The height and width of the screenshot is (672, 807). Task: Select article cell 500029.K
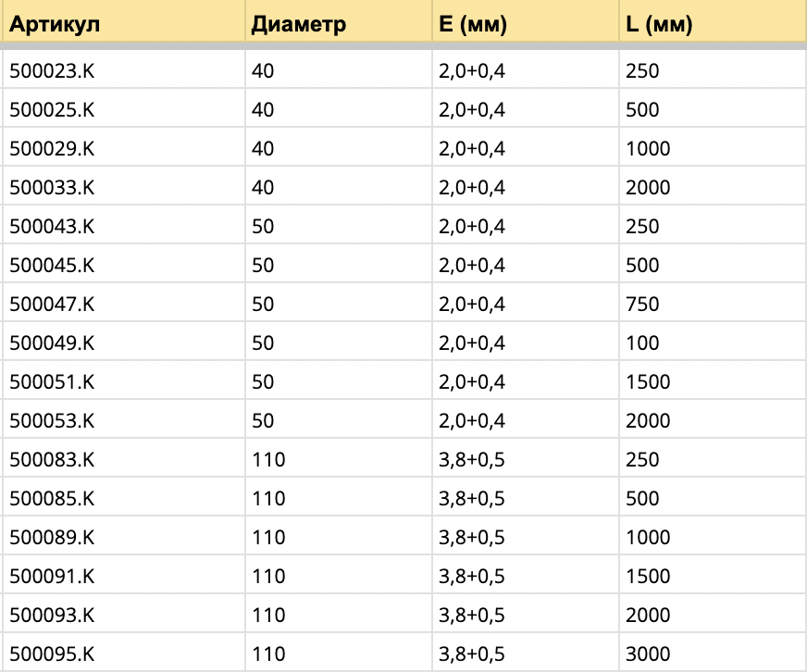(x=53, y=149)
